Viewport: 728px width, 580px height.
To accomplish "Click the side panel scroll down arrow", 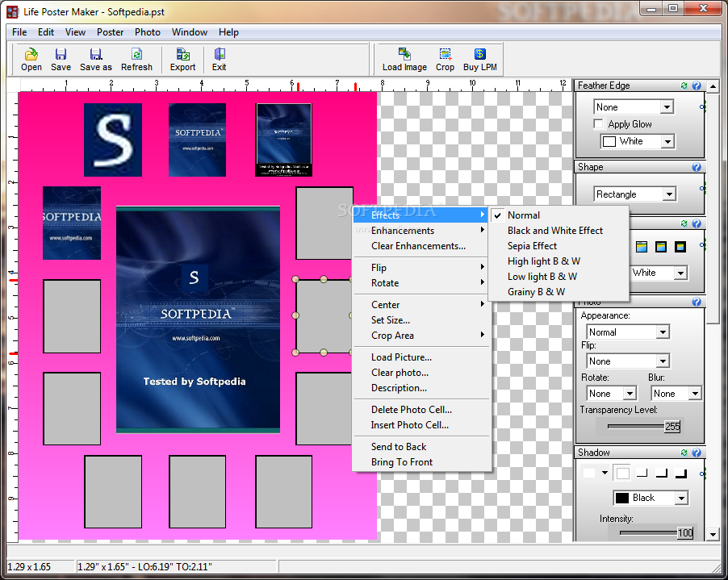I will tap(713, 535).
